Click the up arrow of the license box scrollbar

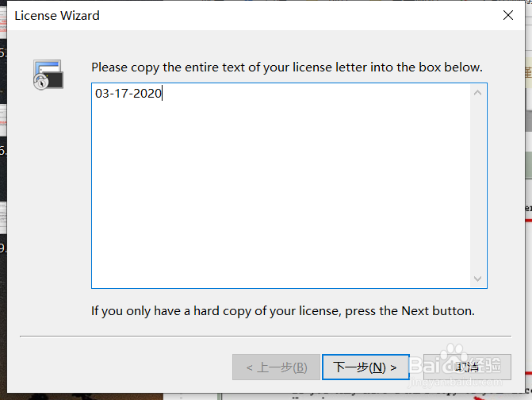(477, 93)
